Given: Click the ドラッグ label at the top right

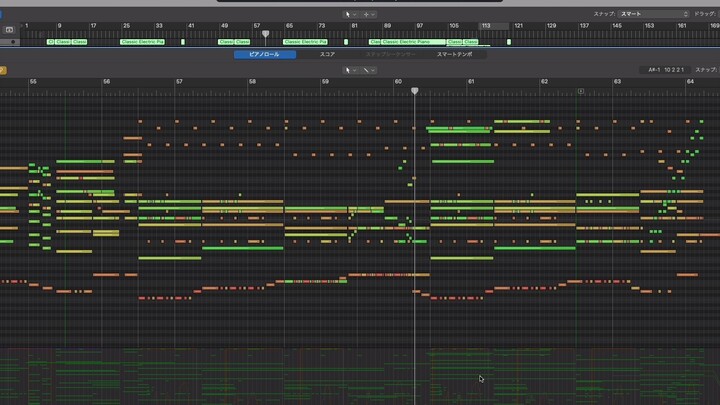Looking at the screenshot, I should coord(705,14).
